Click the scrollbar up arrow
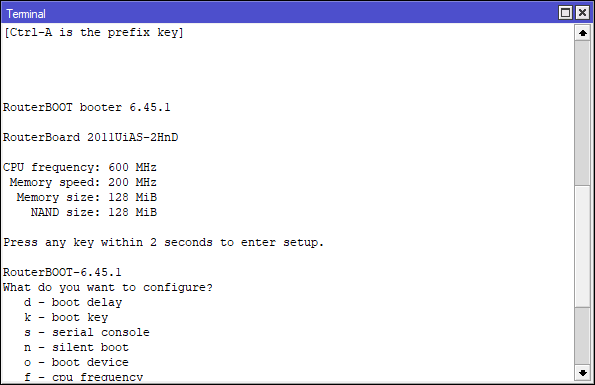 (x=582, y=33)
